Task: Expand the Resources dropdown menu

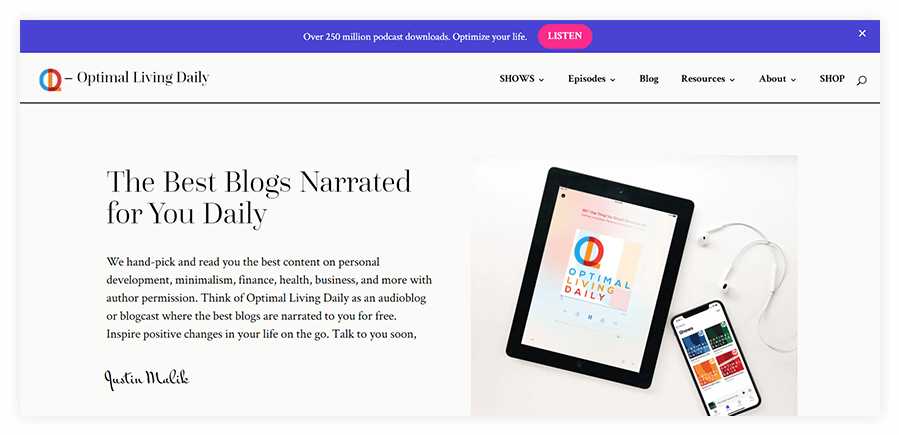Action: pyautogui.click(x=708, y=79)
